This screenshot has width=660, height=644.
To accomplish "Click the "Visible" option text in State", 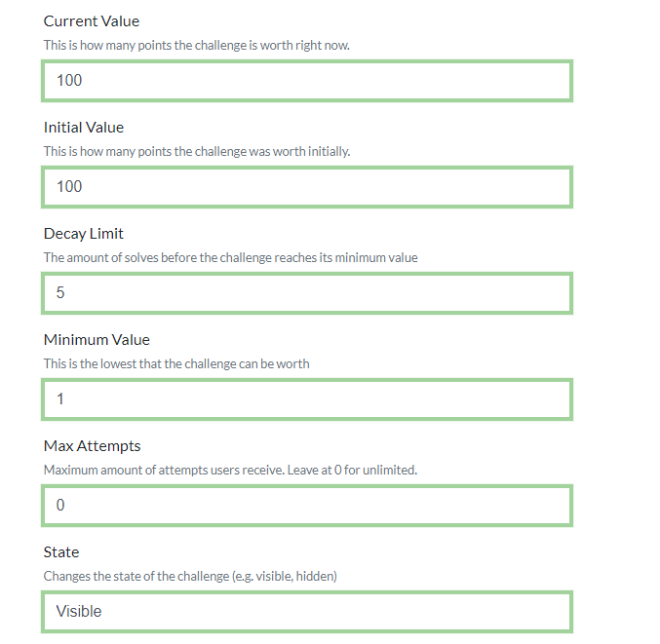I will coord(79,612).
